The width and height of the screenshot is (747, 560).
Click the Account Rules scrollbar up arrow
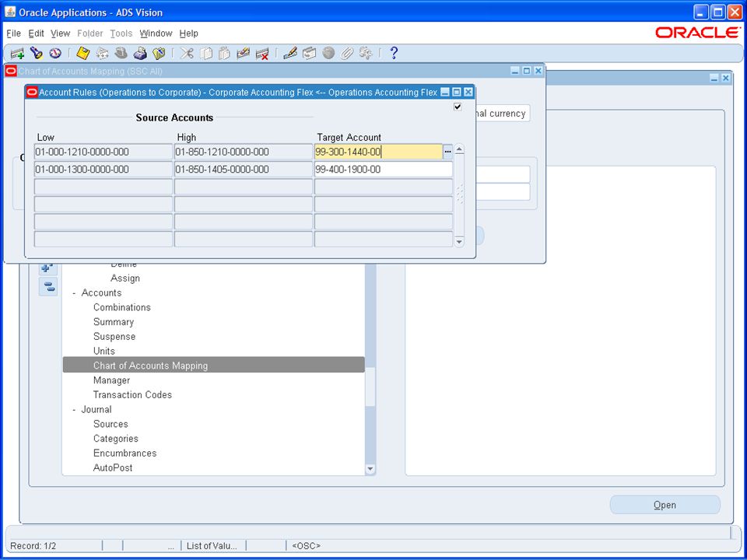[459, 149]
